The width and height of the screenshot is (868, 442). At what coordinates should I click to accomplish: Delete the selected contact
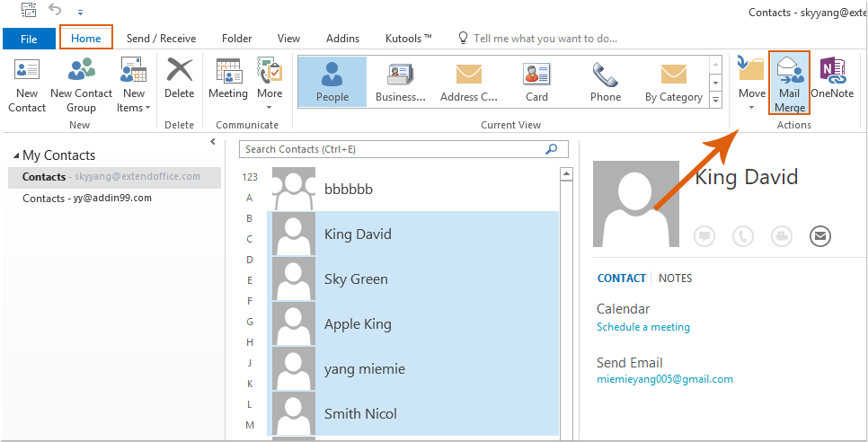180,78
